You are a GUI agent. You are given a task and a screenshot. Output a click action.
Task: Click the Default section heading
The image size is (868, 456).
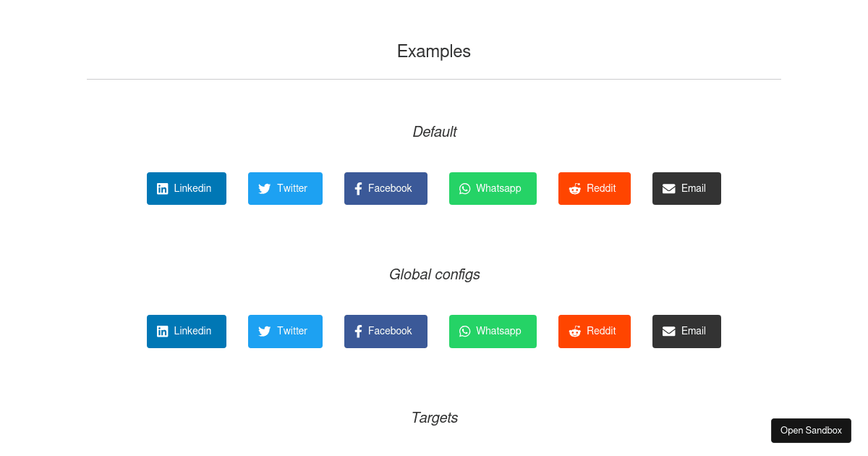(434, 132)
